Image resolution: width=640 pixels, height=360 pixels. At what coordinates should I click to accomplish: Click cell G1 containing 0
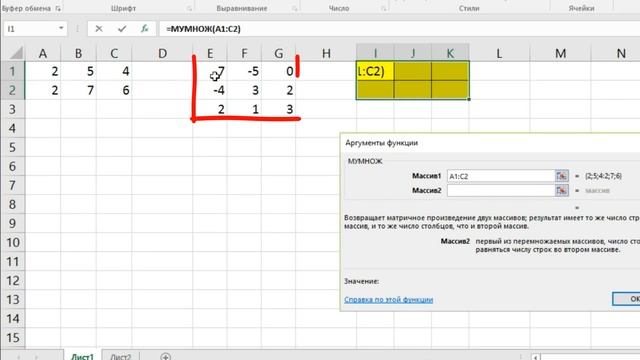tap(278, 71)
